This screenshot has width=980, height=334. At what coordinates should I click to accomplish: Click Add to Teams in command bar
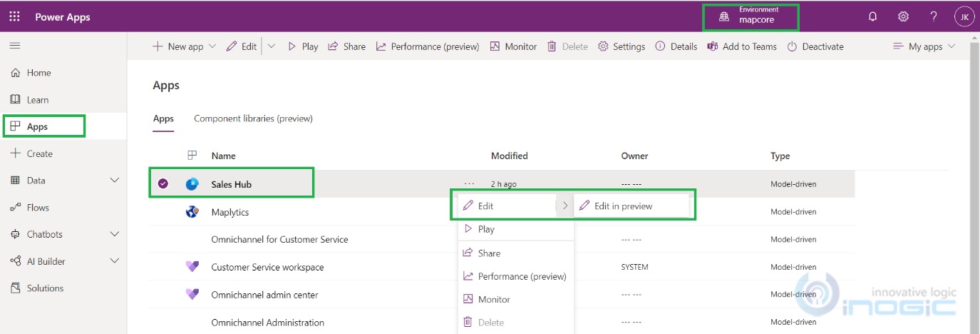[x=742, y=46]
